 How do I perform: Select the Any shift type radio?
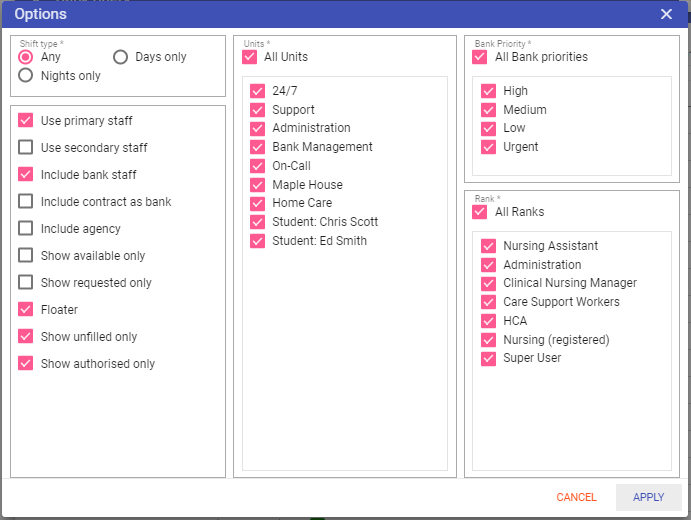pos(26,57)
